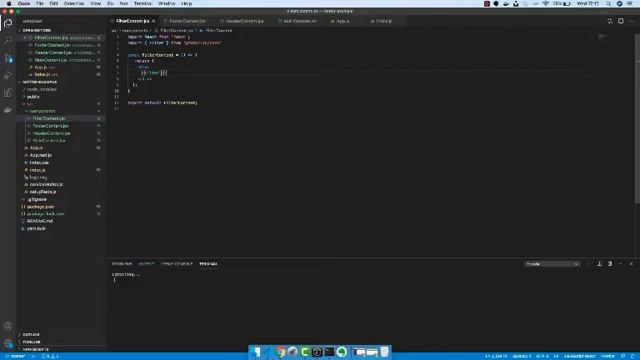Image resolution: width=640 pixels, height=360 pixels.
Task: Open the Selection menu in menu bar
Action: coord(74,4)
